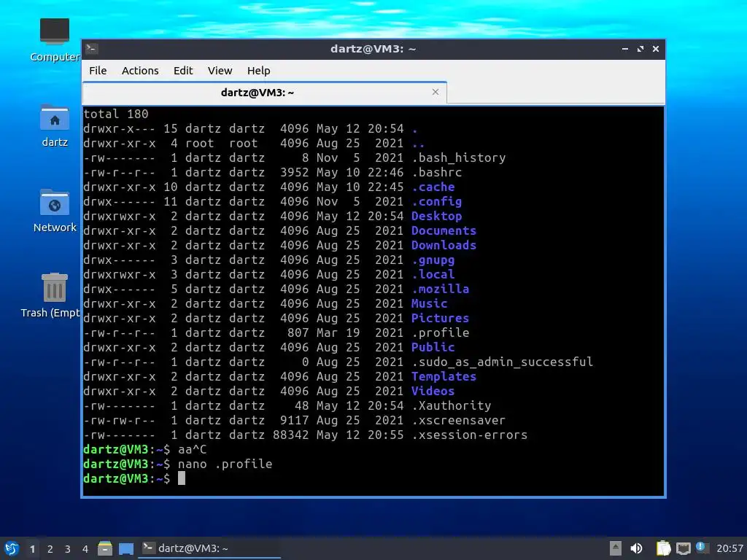
Task: Switch to workspace 4 in pager
Action: coord(85,549)
